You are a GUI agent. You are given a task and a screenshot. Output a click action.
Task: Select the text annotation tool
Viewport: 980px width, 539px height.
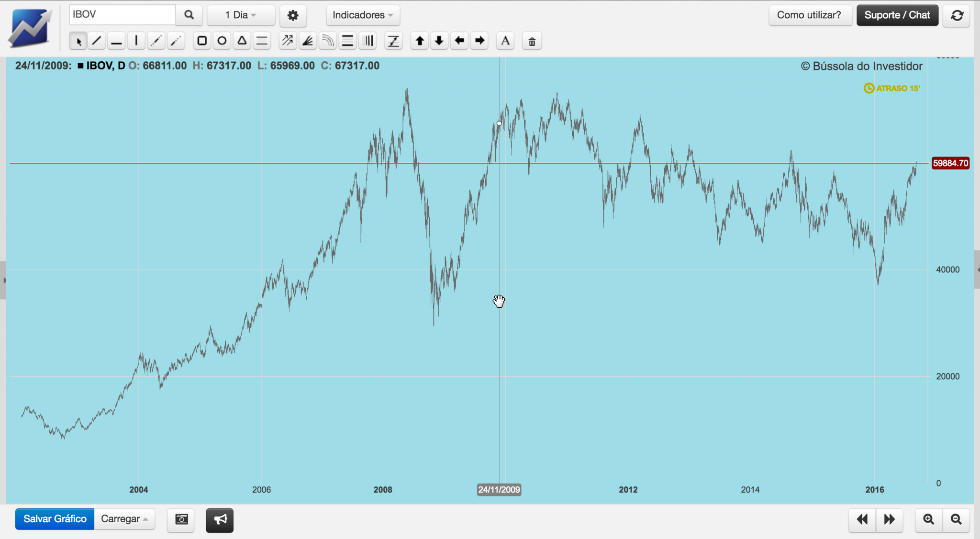[505, 41]
